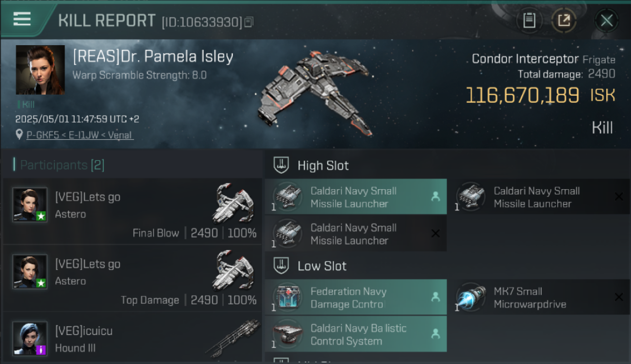
Task: Select the Federation Navy Damage Control module
Action: point(355,298)
